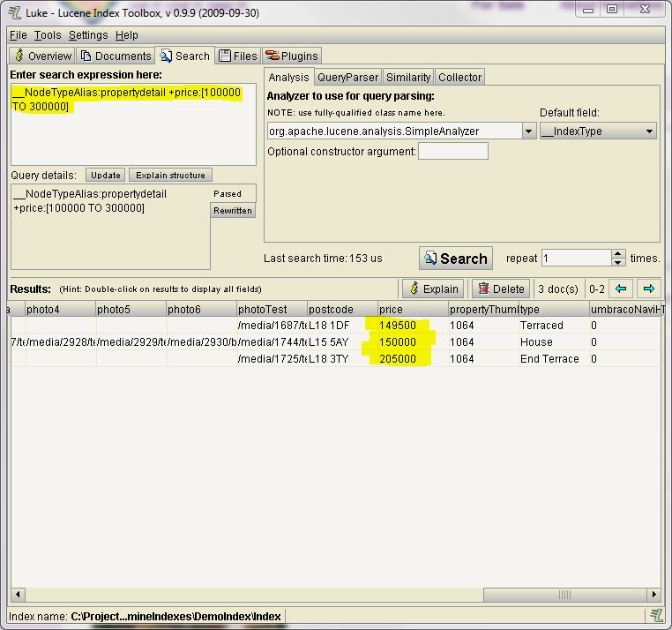
Task: Click the postcode column header
Action: pos(342,309)
